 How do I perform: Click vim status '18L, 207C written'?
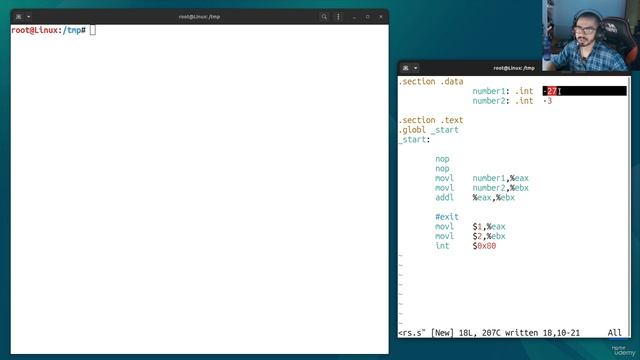pos(498,333)
